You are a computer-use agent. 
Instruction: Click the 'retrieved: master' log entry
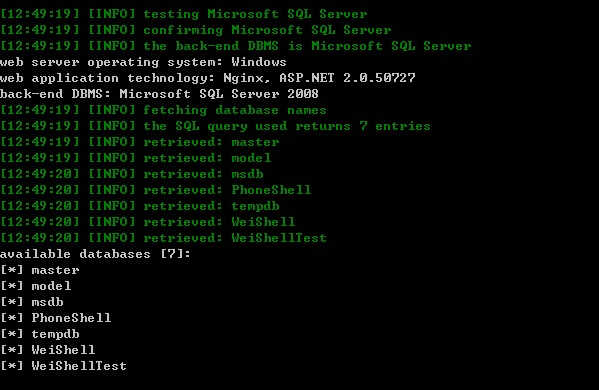point(140,142)
